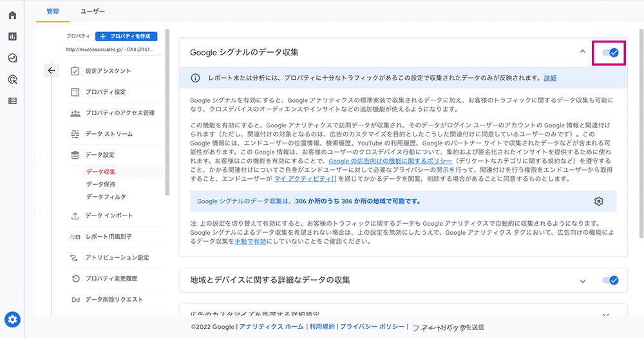Open データ削除リクエスト menu item
The image size is (644, 339).
[115, 300]
